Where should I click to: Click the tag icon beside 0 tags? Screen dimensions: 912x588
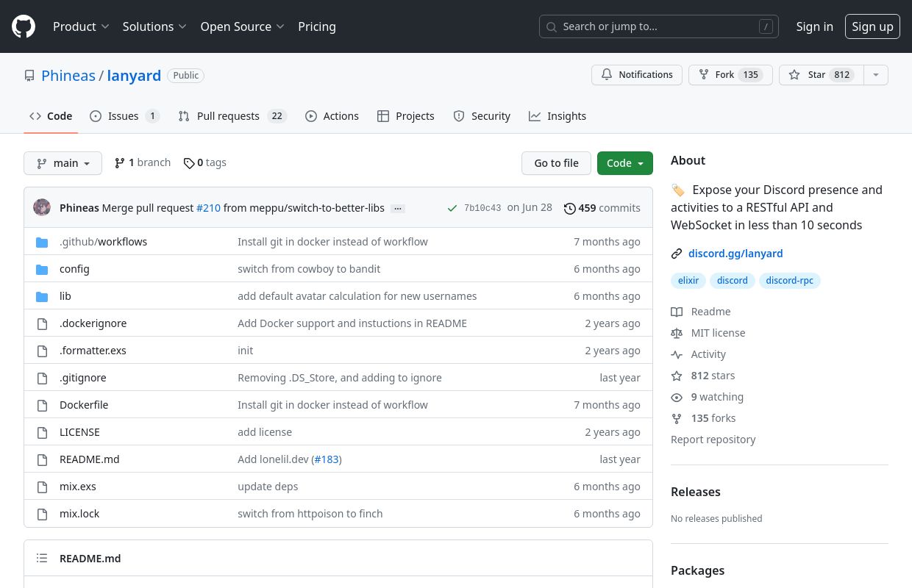click(189, 163)
